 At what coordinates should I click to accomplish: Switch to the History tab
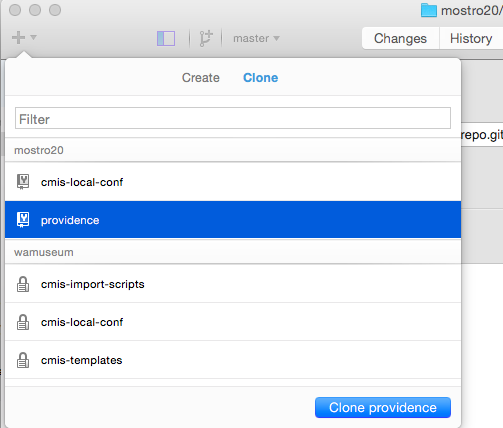click(471, 38)
